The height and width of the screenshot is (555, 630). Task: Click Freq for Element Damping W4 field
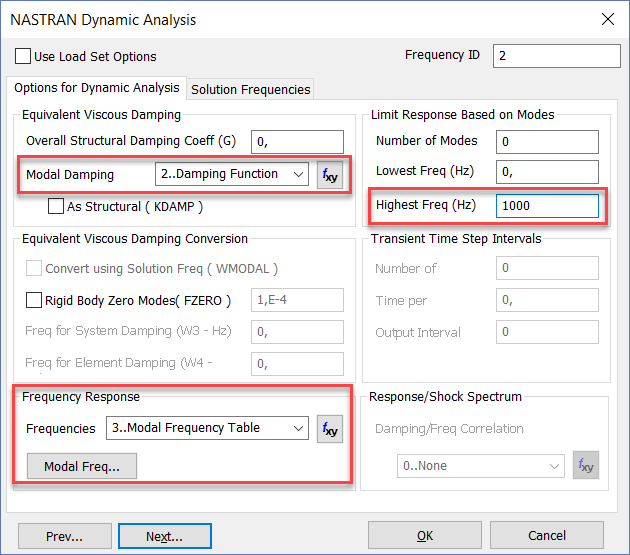point(297,364)
